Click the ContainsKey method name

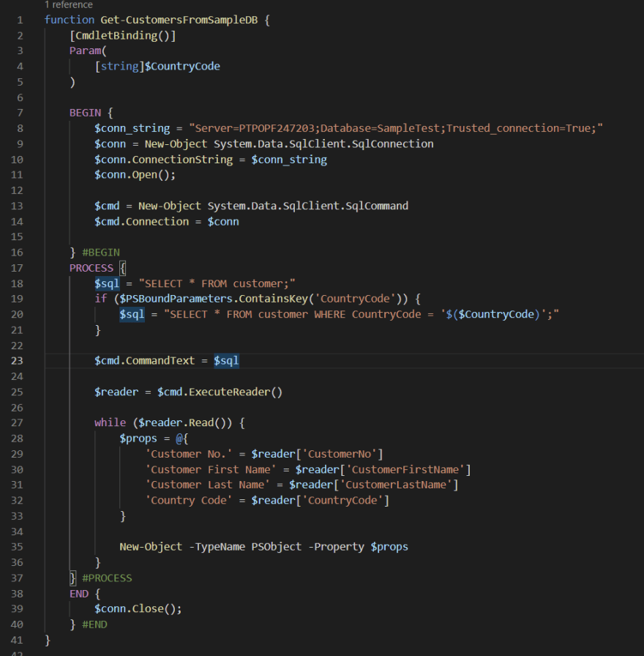tap(274, 299)
